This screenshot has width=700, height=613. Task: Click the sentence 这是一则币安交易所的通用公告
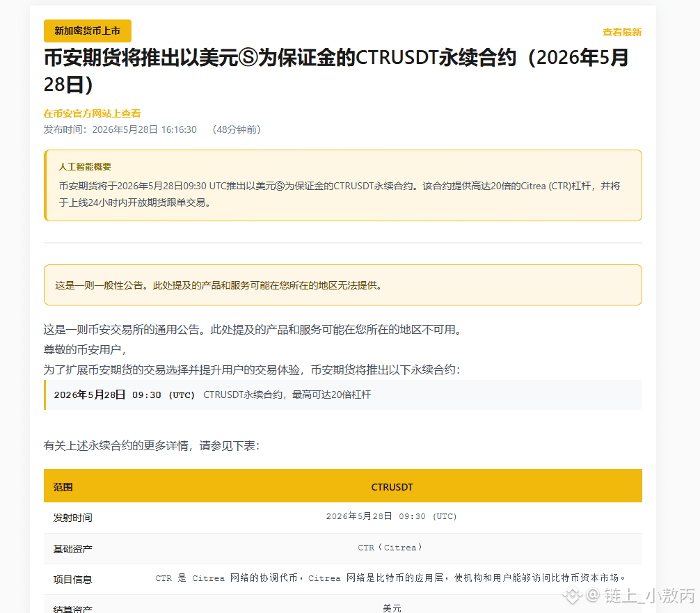coord(255,330)
